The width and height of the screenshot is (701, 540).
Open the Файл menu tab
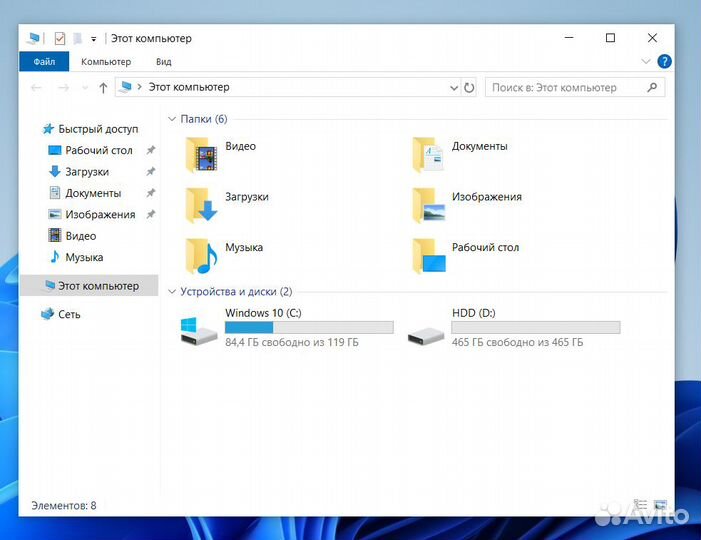(44, 61)
